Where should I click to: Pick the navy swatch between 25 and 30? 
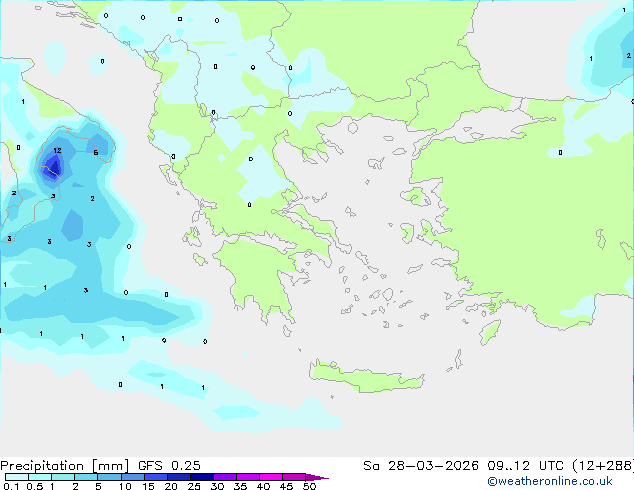click(201, 477)
